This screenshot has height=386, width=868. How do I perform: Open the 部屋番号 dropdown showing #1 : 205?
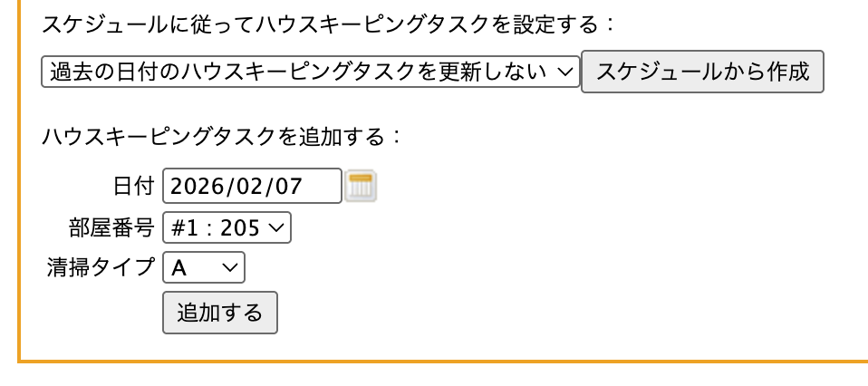[227, 227]
